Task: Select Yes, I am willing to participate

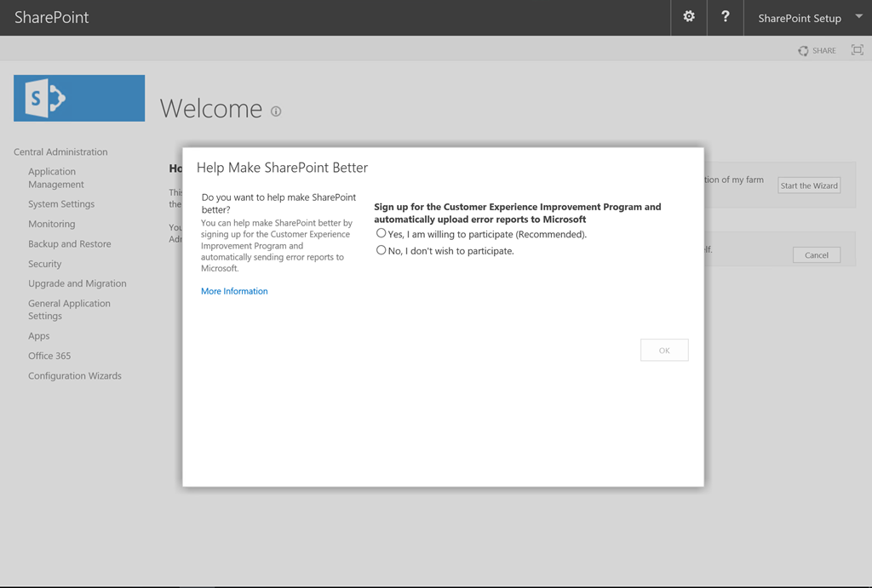Action: pos(381,233)
